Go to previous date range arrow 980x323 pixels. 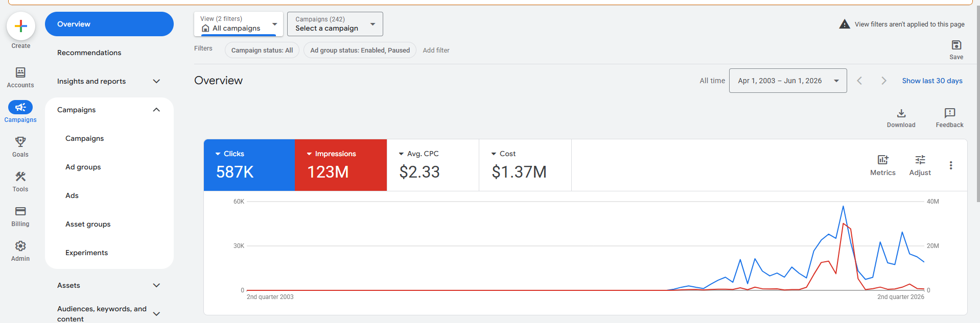pos(859,81)
